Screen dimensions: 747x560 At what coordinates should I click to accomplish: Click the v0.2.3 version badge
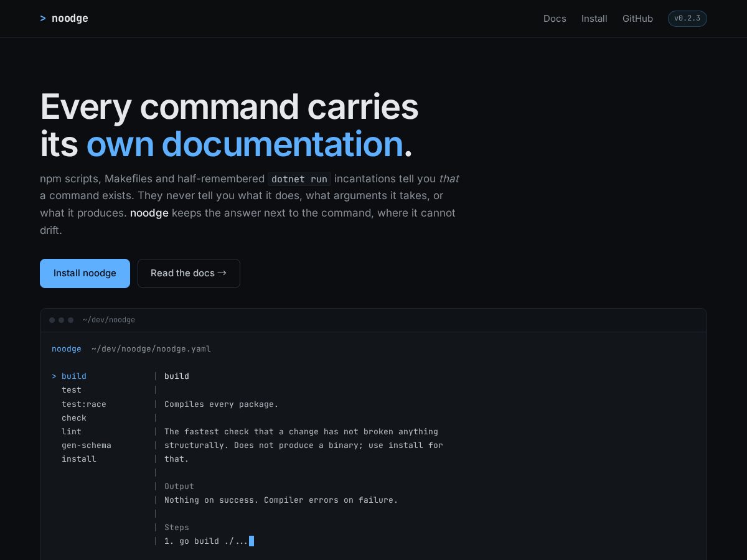click(x=687, y=19)
